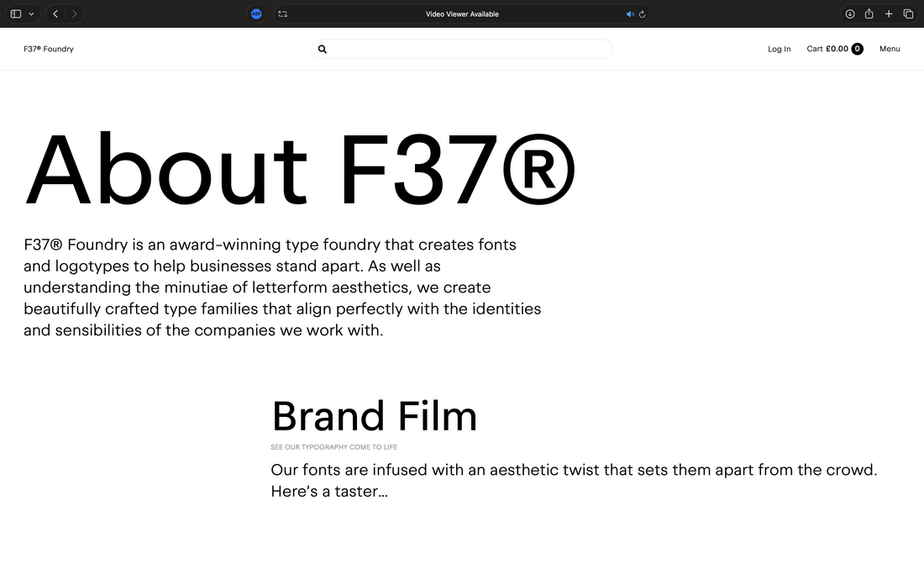Click the cart item count badge
The height and width of the screenshot is (580, 924).
[857, 49]
